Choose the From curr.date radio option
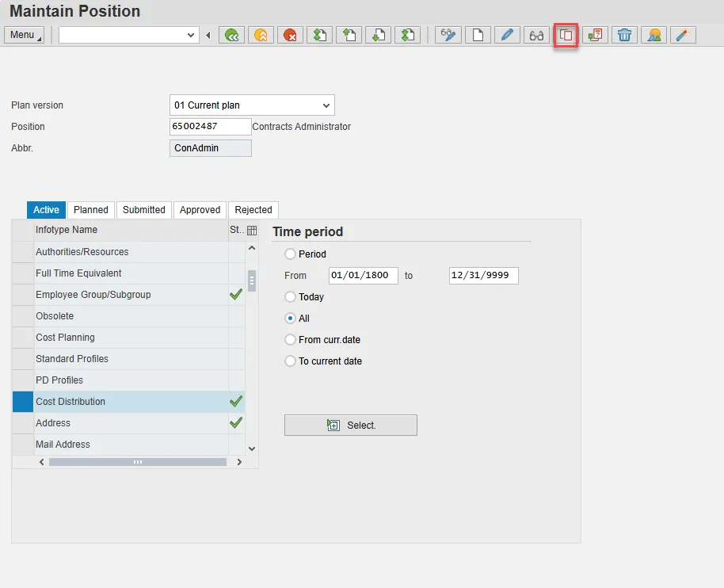This screenshot has height=588, width=724. pos(291,340)
